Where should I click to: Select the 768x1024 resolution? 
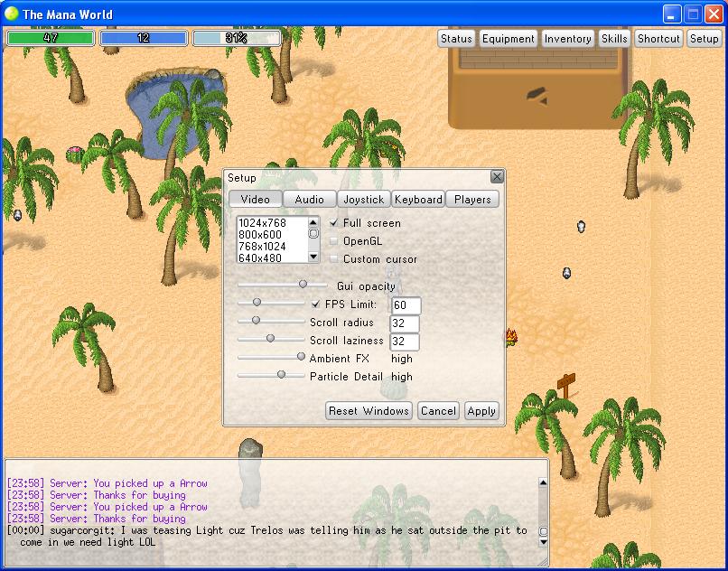coord(272,247)
